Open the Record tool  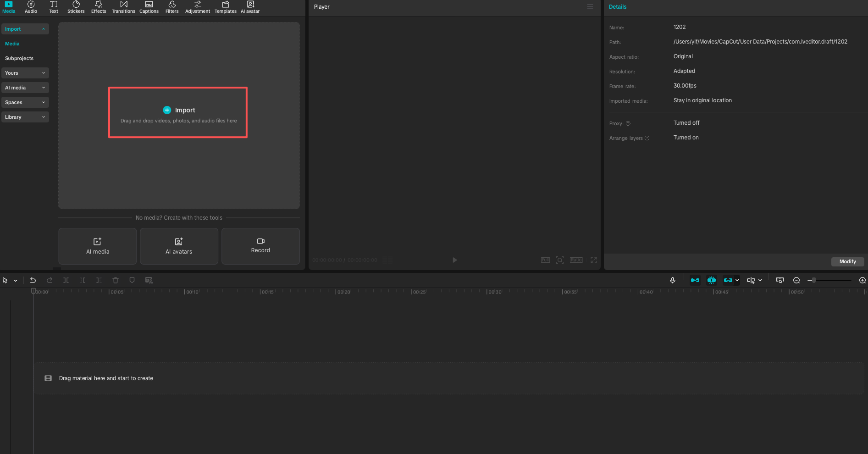click(260, 246)
